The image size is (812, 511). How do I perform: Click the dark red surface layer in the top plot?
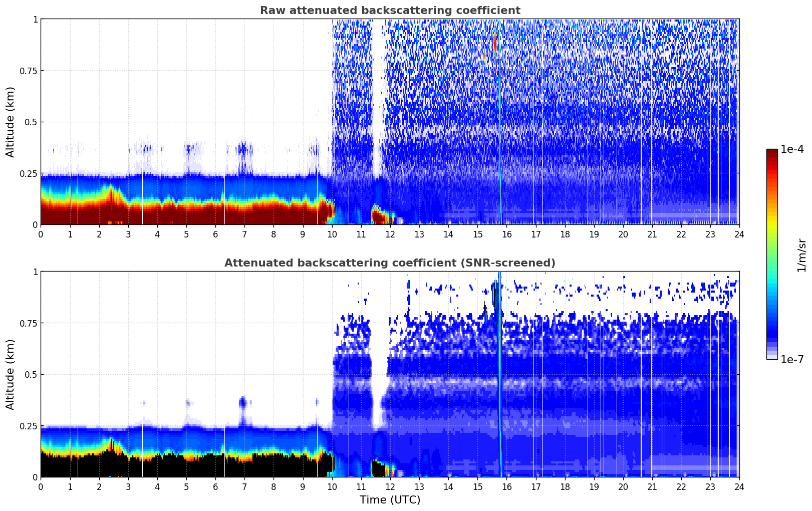pos(175,214)
